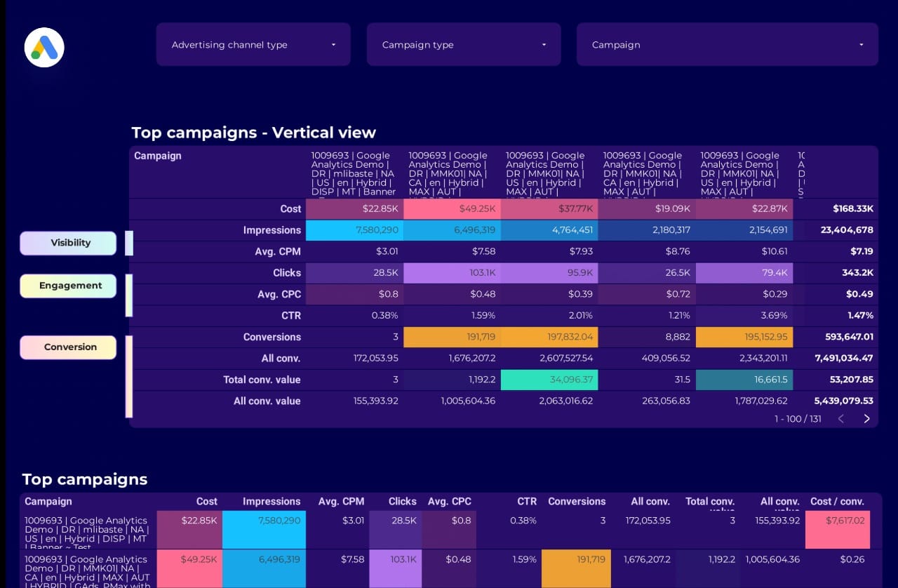
Task: Click the Google Ads logo icon
Action: tap(44, 47)
